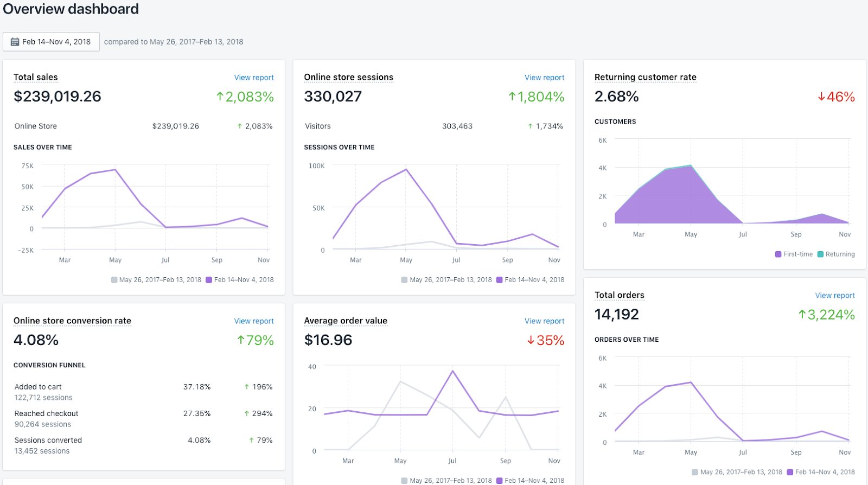
Task: Click the 2.68% returning rate value
Action: [x=617, y=97]
